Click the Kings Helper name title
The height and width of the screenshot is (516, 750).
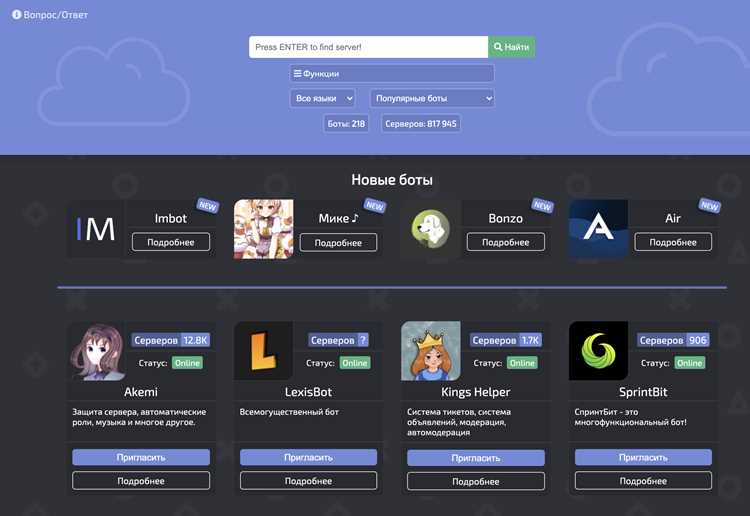pos(475,392)
